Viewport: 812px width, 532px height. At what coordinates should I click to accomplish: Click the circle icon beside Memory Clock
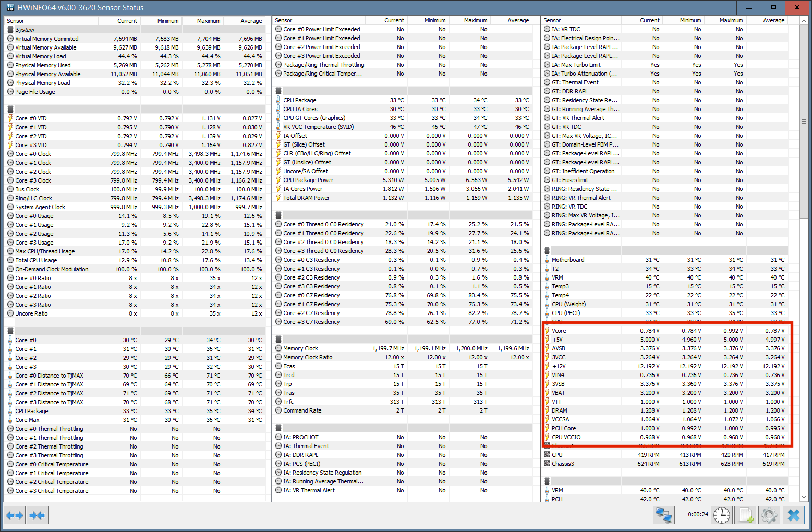pyautogui.click(x=278, y=348)
